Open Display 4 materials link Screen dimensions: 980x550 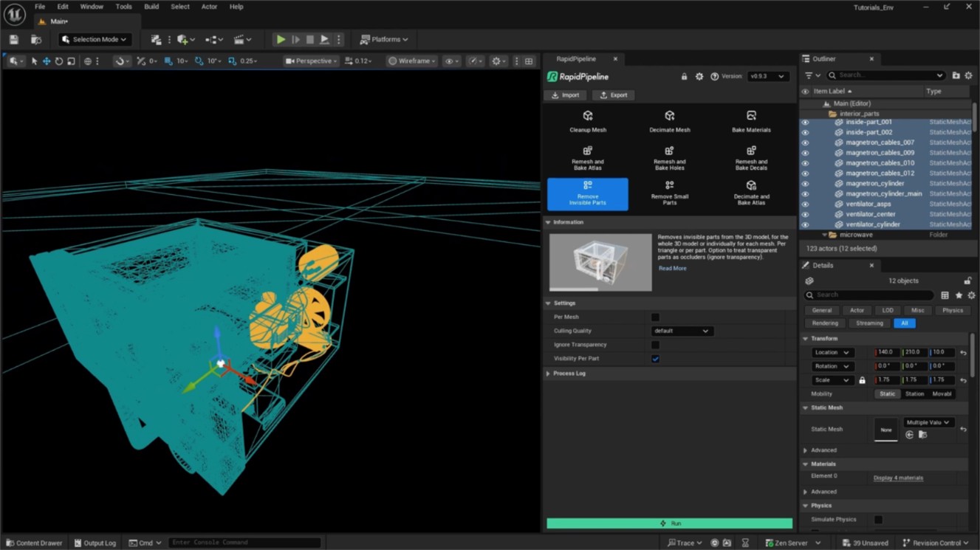[x=898, y=478]
